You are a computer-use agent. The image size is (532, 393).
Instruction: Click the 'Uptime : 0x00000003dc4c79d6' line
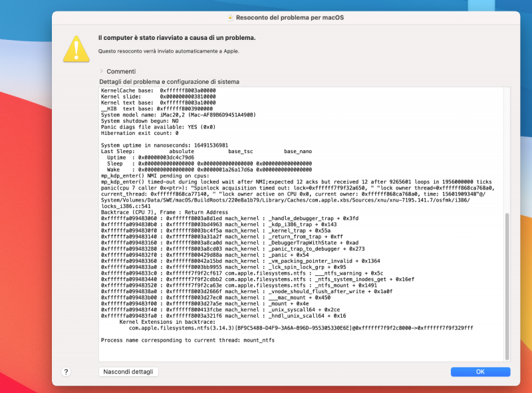151,158
